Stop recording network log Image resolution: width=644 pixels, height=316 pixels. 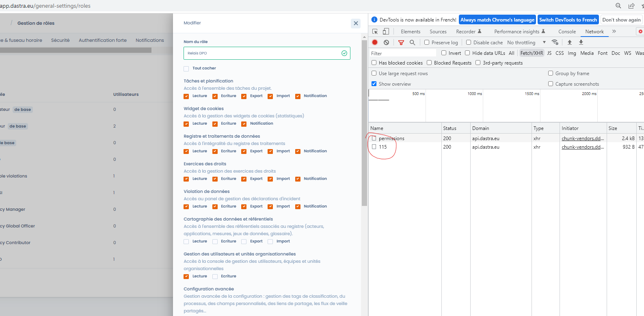point(375,42)
